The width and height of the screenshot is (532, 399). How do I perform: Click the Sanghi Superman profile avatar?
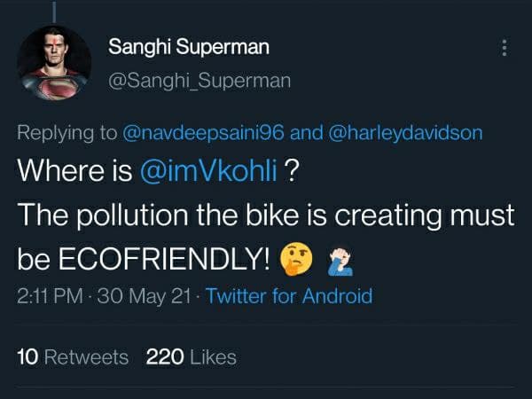(54, 62)
